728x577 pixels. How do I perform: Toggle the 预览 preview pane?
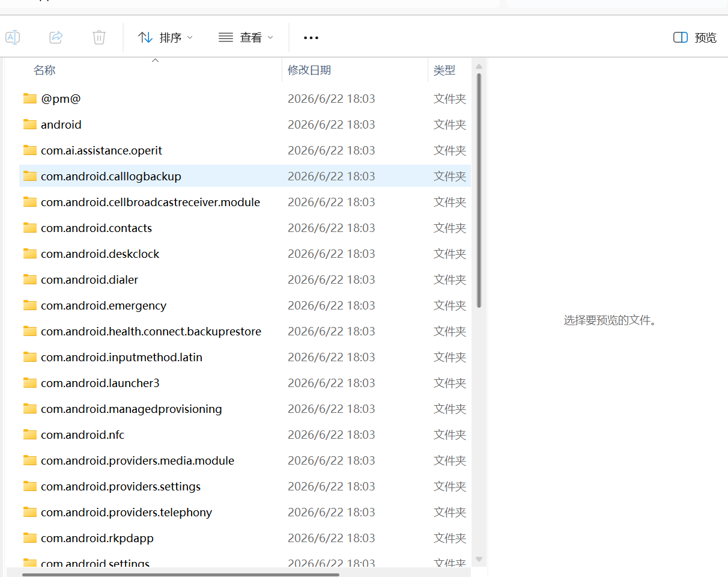coord(695,37)
